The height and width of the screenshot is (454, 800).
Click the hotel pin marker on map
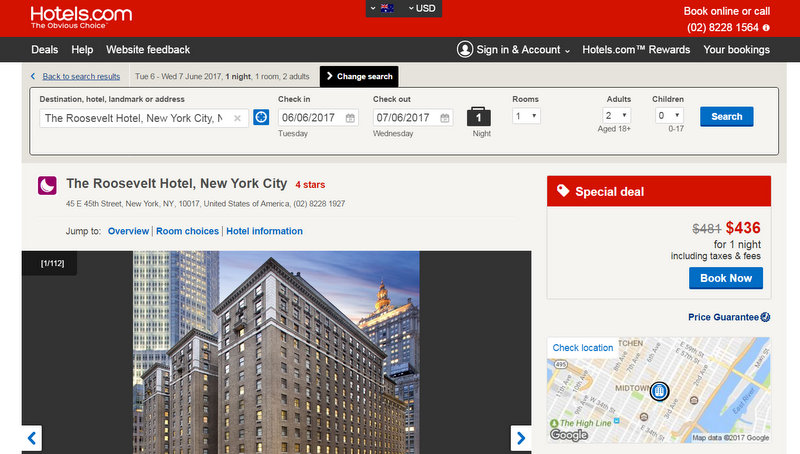click(x=659, y=391)
